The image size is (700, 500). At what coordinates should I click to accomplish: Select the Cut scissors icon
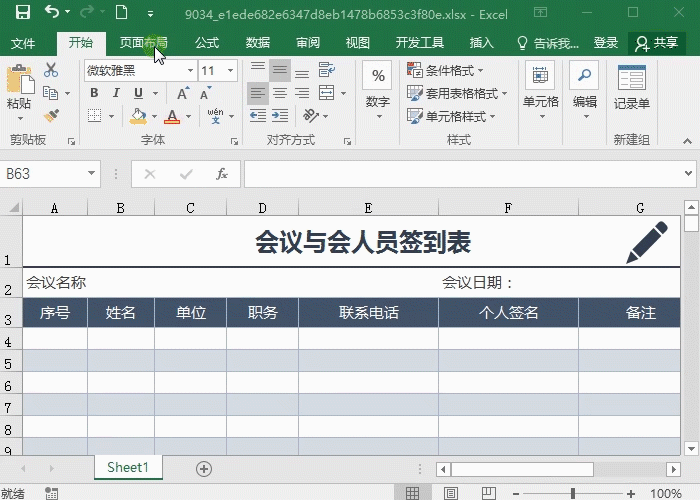pyautogui.click(x=51, y=70)
